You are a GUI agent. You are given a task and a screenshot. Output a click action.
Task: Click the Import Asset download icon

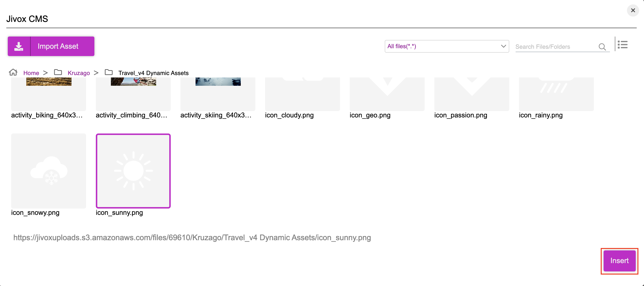pyautogui.click(x=19, y=46)
